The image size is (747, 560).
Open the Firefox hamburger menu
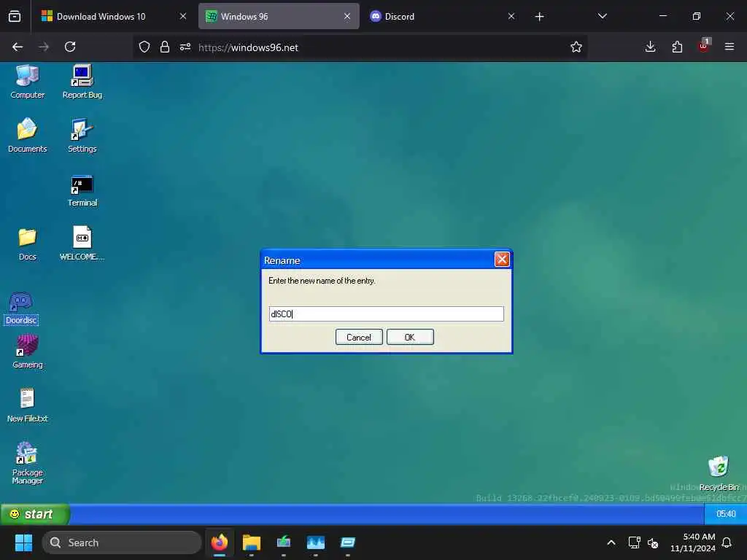[729, 47]
